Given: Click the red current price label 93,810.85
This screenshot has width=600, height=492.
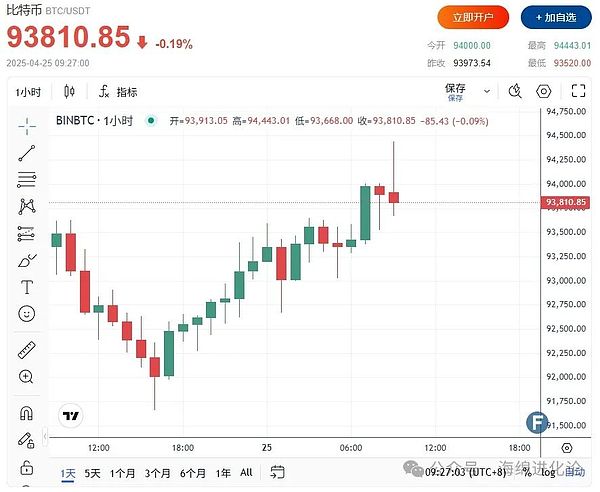Looking at the screenshot, I should 565,203.
